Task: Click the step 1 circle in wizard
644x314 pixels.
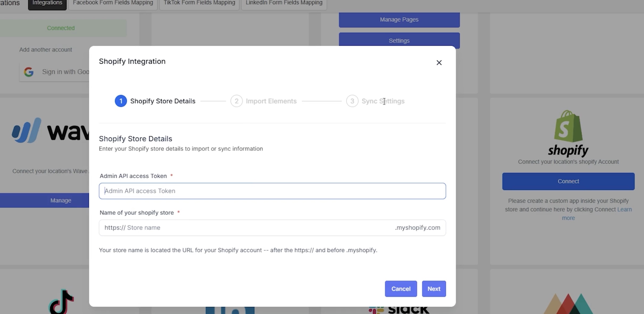Action: pos(121,101)
